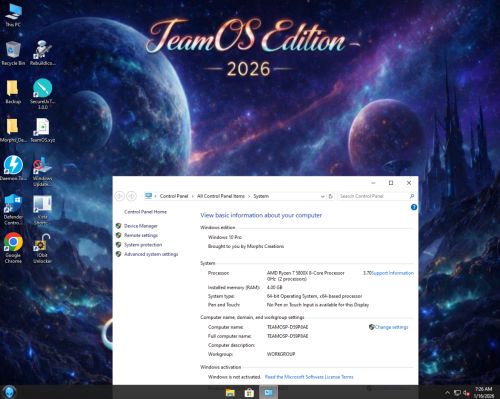Image resolution: width=500 pixels, height=399 pixels.
Task: Read the Microsoft Software License Terms link
Action: [x=309, y=377]
